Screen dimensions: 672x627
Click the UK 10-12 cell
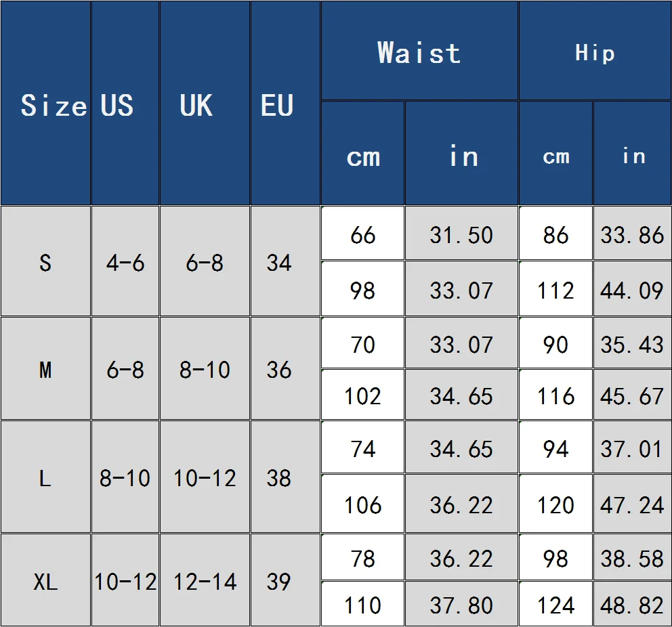205,477
